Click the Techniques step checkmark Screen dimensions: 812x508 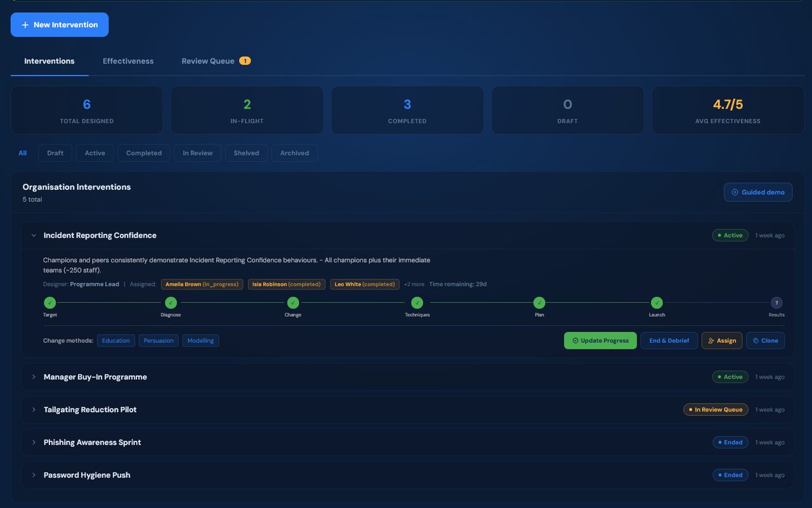click(417, 303)
